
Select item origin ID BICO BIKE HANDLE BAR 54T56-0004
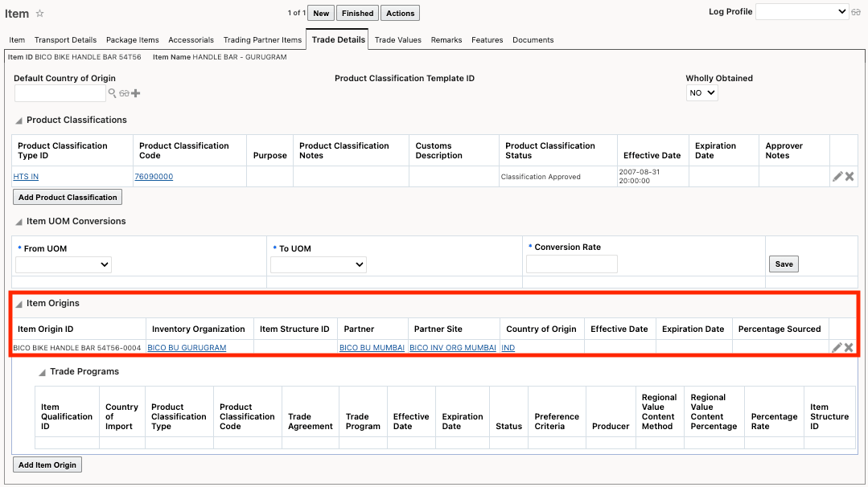[77, 348]
